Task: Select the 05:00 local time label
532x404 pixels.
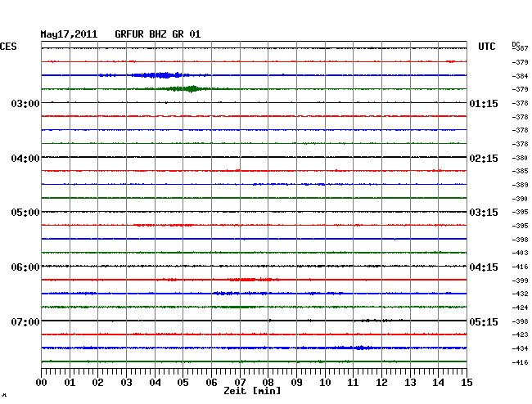Action: (25, 213)
